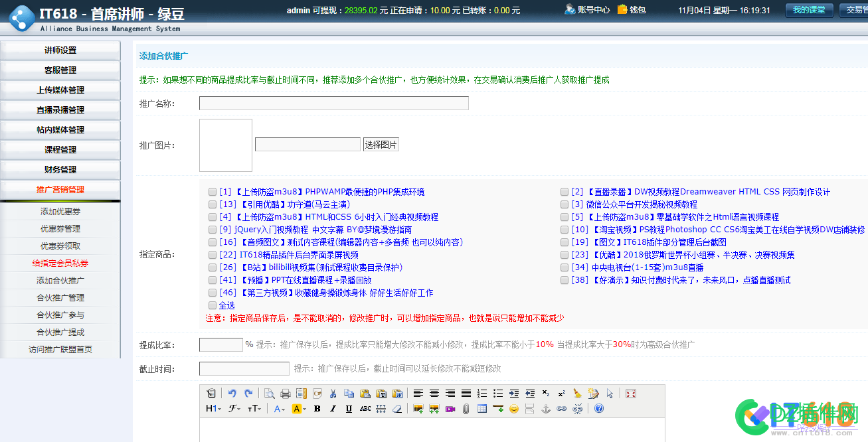The height and width of the screenshot is (442, 868).
Task: Click the Underline icon in the editor toolbar
Action: tap(348, 409)
